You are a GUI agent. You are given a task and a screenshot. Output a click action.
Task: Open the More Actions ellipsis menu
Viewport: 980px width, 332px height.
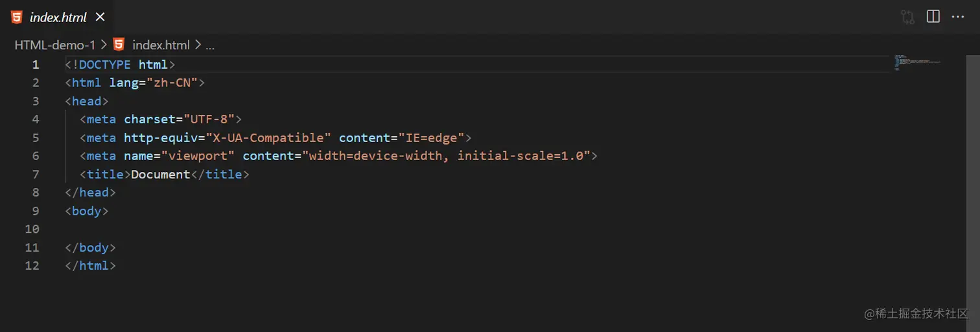click(958, 17)
